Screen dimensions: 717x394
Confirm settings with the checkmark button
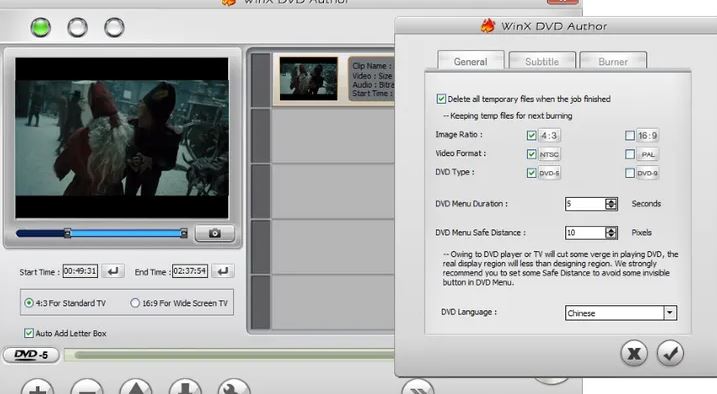670,353
